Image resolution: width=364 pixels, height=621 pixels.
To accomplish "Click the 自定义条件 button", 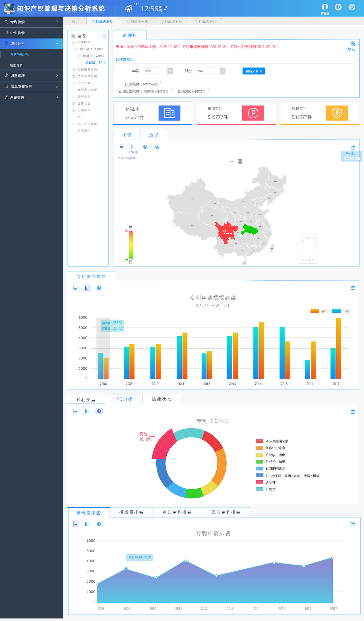I will [x=254, y=71].
